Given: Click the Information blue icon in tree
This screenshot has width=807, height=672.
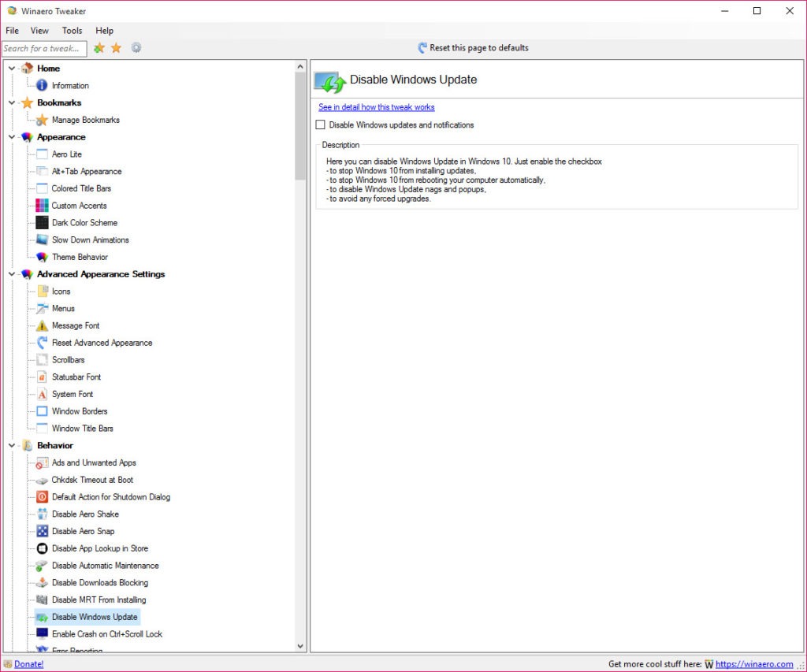Looking at the screenshot, I should 42,85.
